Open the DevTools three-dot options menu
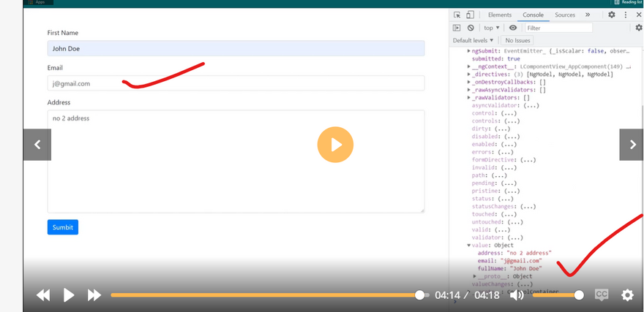The height and width of the screenshot is (312, 644). (626, 15)
